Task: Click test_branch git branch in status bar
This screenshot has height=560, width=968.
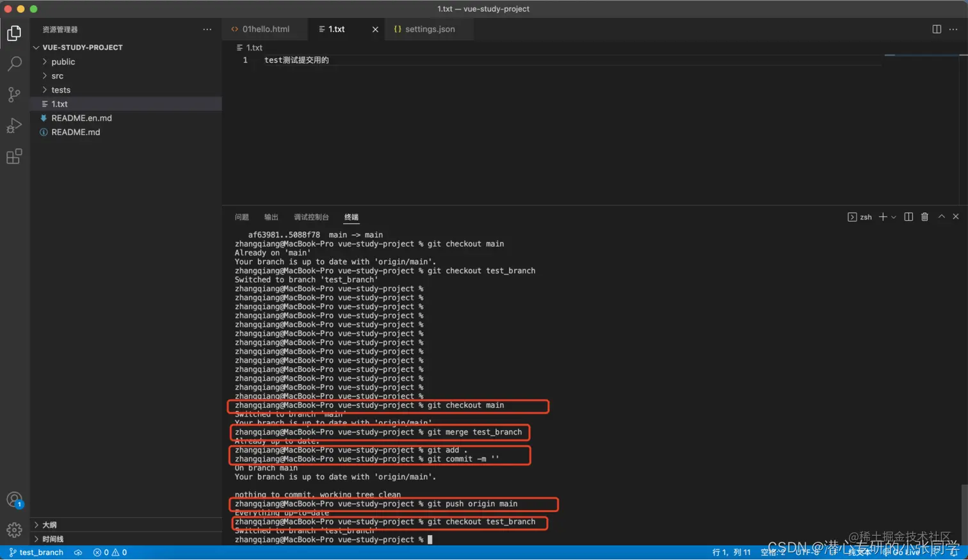Action: coord(36,552)
